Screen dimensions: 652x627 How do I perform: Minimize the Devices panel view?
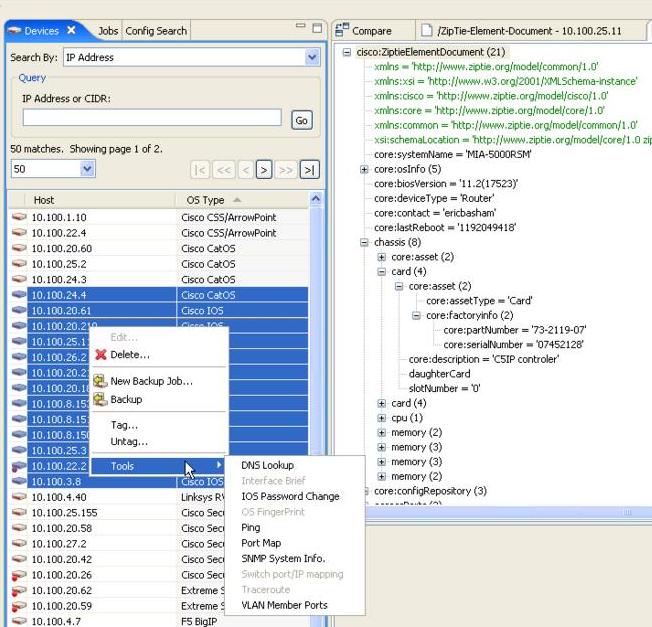tap(300, 26)
